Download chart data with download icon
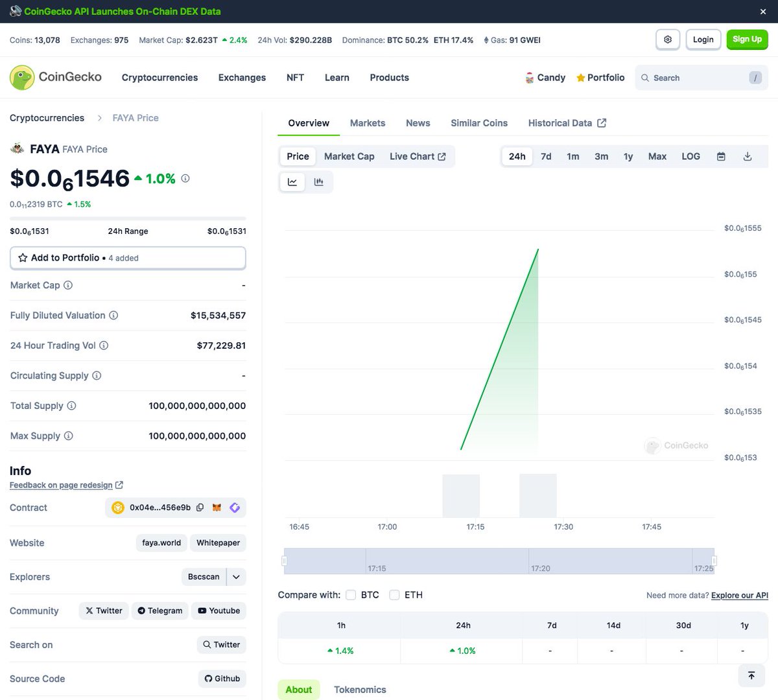 click(x=748, y=156)
